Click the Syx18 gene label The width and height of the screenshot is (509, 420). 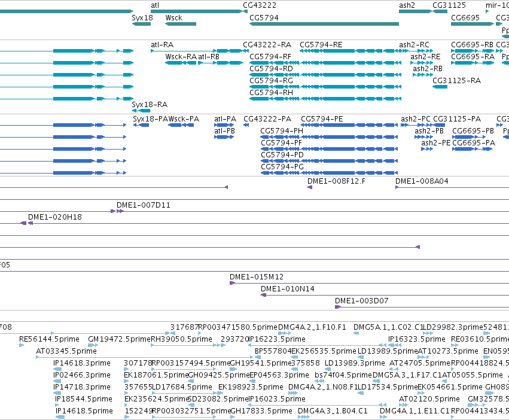(142, 17)
